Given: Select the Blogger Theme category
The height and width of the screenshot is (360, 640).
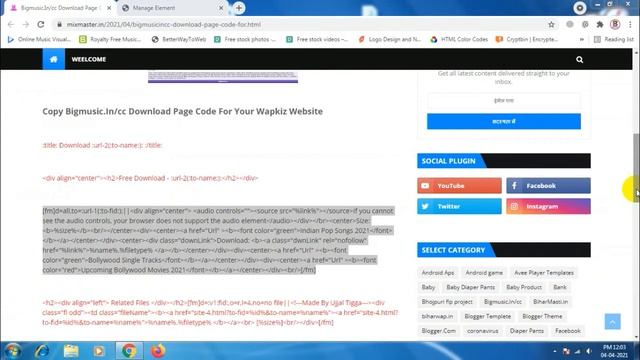Looking at the screenshot, I should tap(542, 316).
